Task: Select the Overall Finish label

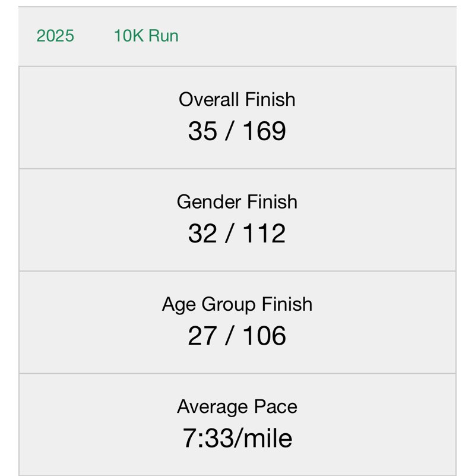Action: pyautogui.click(x=237, y=99)
